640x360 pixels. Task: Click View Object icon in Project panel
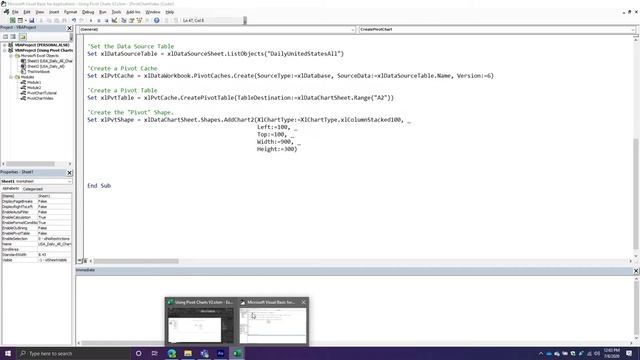tap(13, 37)
